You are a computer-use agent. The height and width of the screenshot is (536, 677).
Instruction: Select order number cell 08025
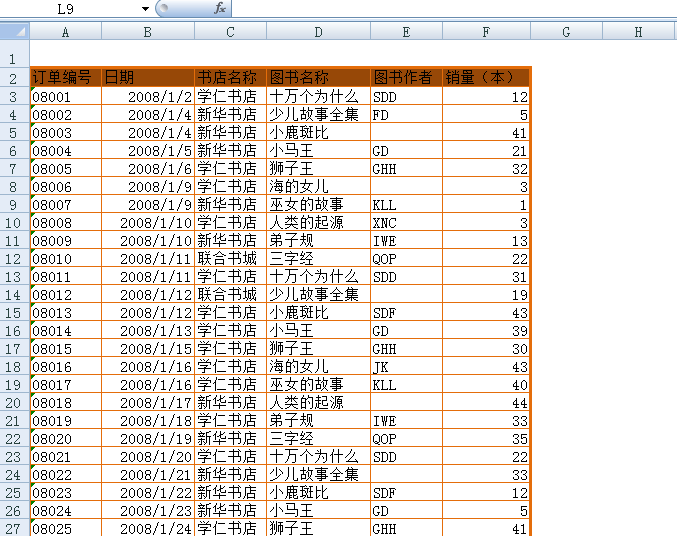[66, 528]
